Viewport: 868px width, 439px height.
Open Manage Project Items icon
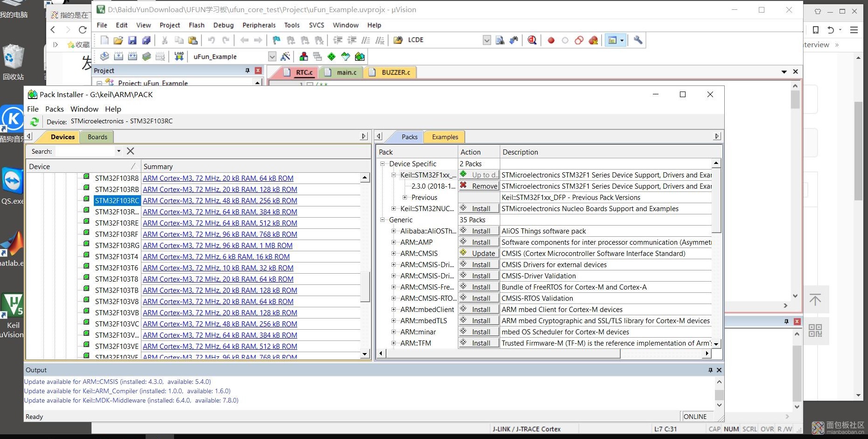pos(304,57)
